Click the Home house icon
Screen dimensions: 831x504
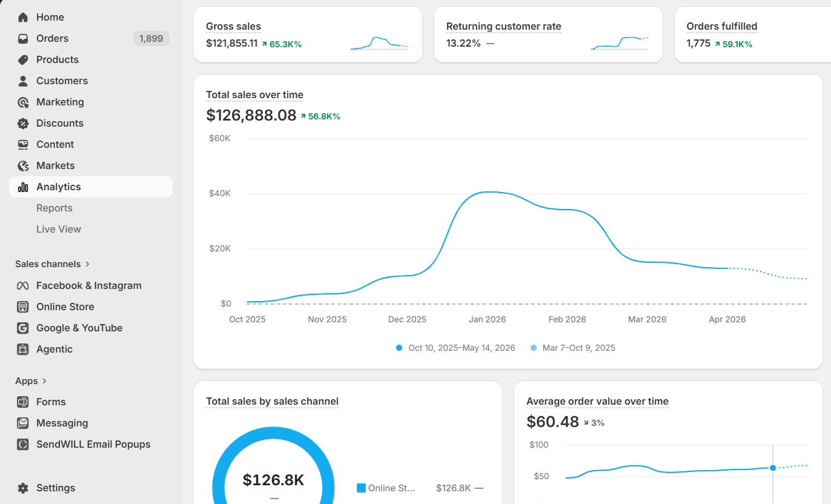tap(23, 17)
